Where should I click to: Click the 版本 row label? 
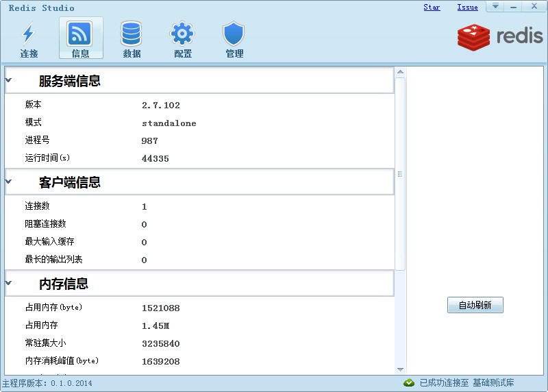(x=33, y=104)
